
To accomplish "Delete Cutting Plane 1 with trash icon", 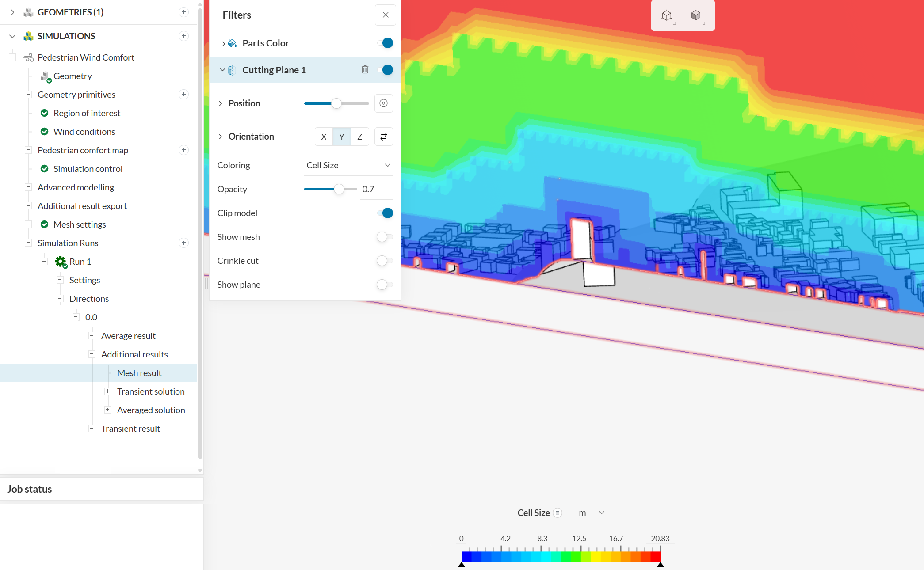I will (x=365, y=70).
